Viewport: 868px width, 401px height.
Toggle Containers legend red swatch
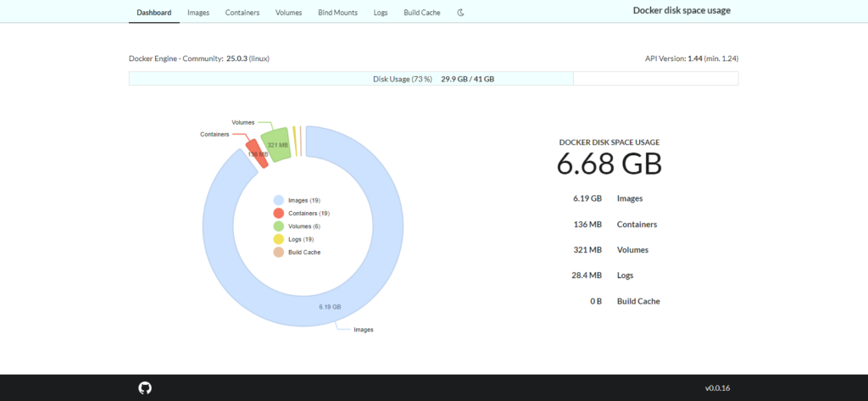pyautogui.click(x=278, y=214)
